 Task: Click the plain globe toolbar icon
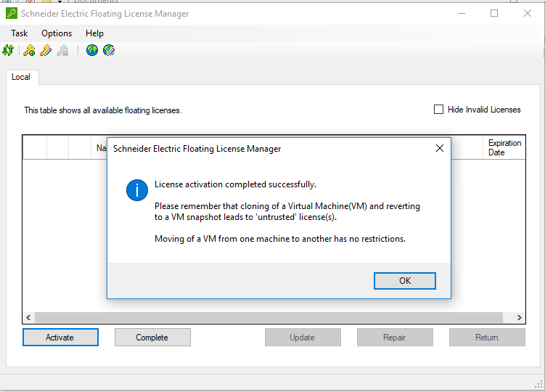pos(92,50)
